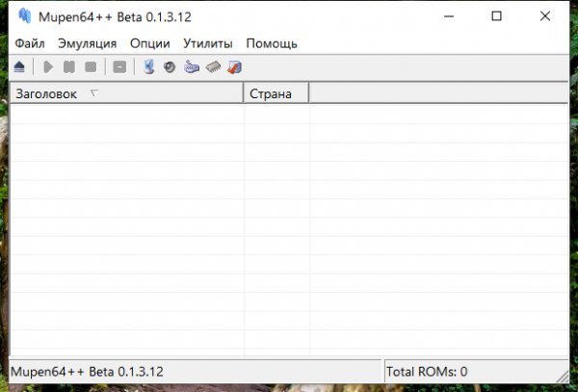Open the Опции menu
Viewport: 578px width, 392px height.
(149, 43)
